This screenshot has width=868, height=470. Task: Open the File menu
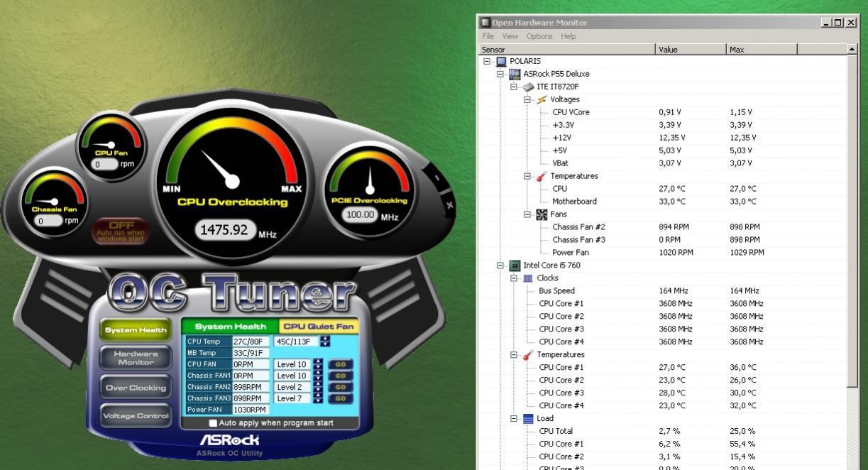coord(488,36)
